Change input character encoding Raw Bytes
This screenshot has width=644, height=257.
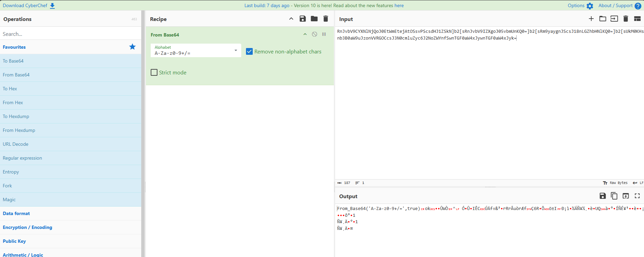click(615, 183)
